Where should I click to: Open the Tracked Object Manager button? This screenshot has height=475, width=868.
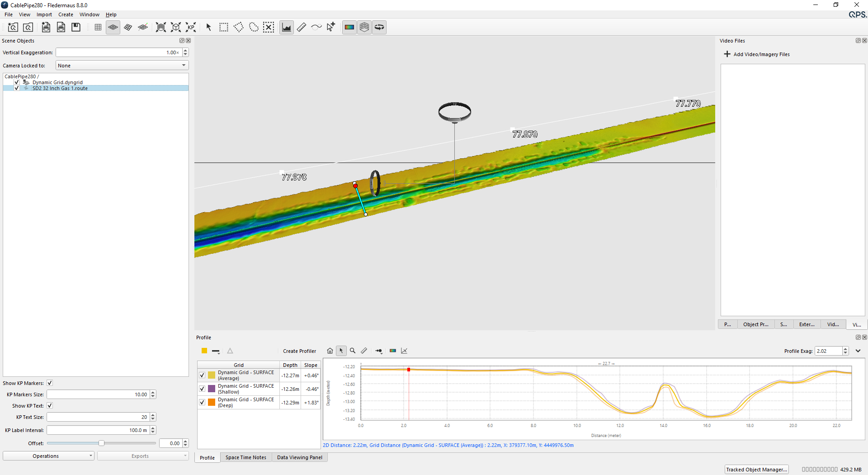pyautogui.click(x=756, y=470)
